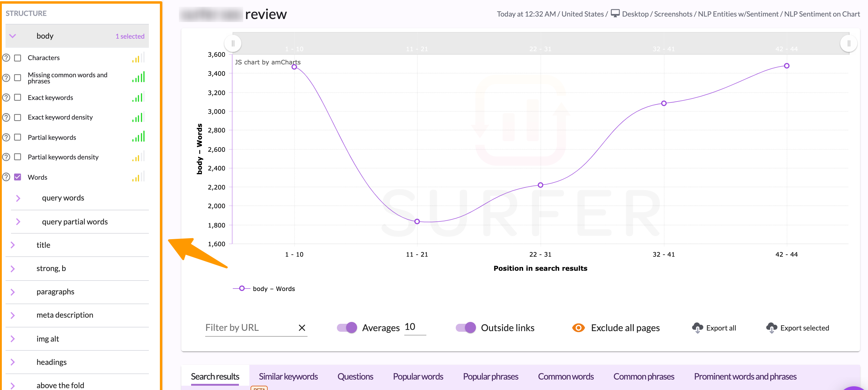Click the Export all cloud icon
This screenshot has width=868, height=390.
[x=697, y=327]
